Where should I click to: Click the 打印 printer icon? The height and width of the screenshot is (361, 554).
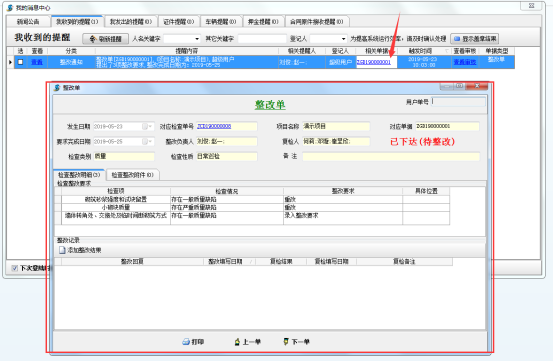pyautogui.click(x=186, y=342)
